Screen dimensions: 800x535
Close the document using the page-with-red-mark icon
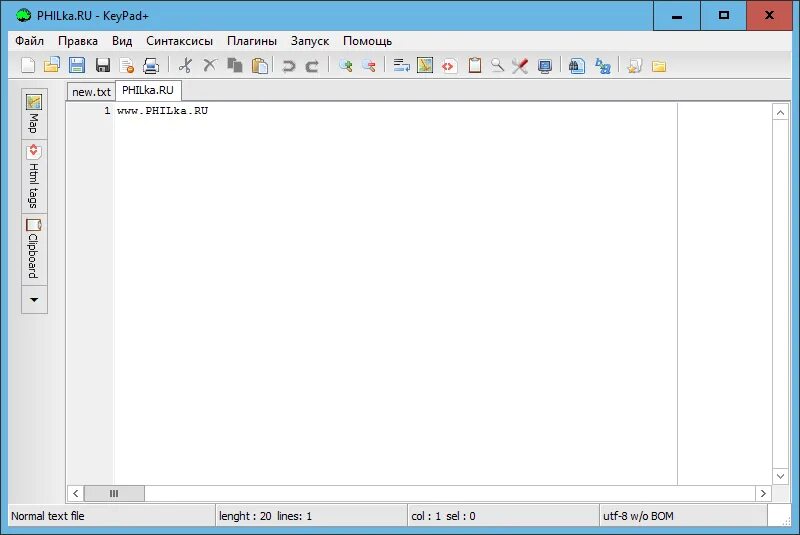(127, 65)
